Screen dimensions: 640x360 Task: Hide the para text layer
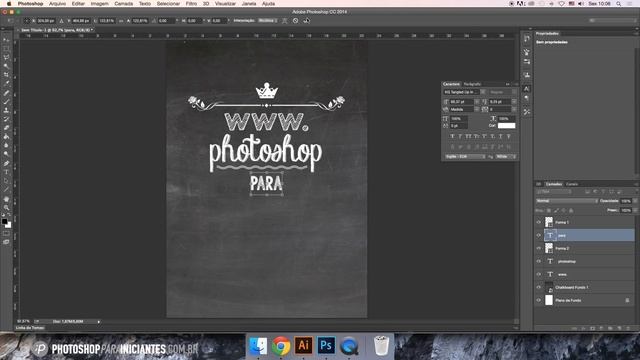(538, 235)
